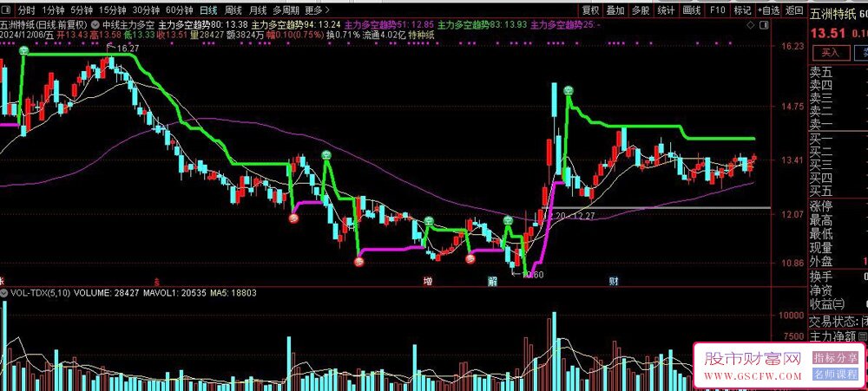This screenshot has width=868, height=391.
Task: Click the 现量 row in the quote panel
Action: [x=838, y=248]
